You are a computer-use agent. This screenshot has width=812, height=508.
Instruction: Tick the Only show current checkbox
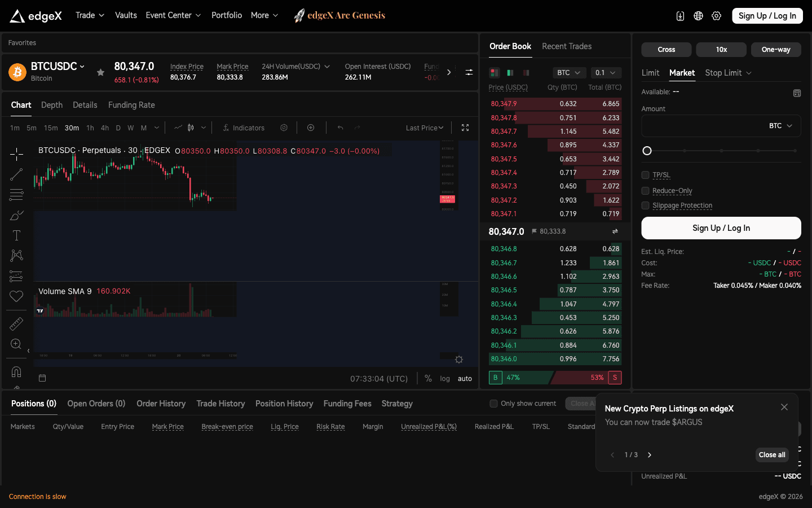pos(493,404)
